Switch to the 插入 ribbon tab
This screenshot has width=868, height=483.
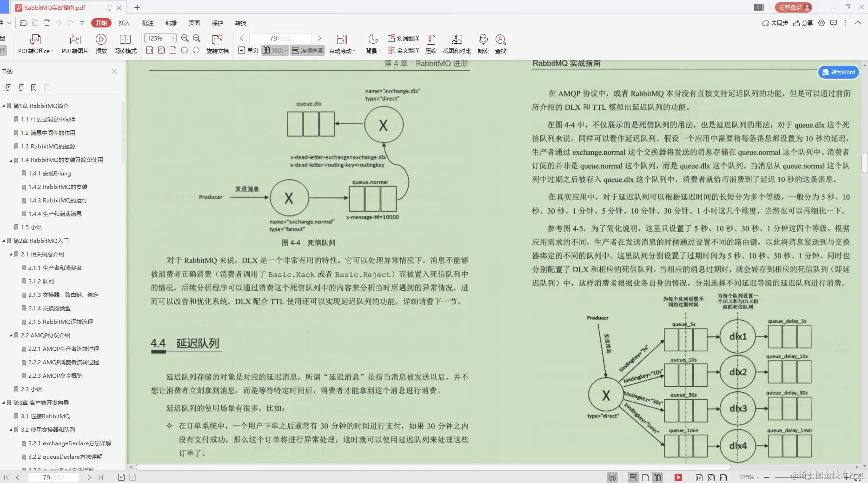click(124, 23)
